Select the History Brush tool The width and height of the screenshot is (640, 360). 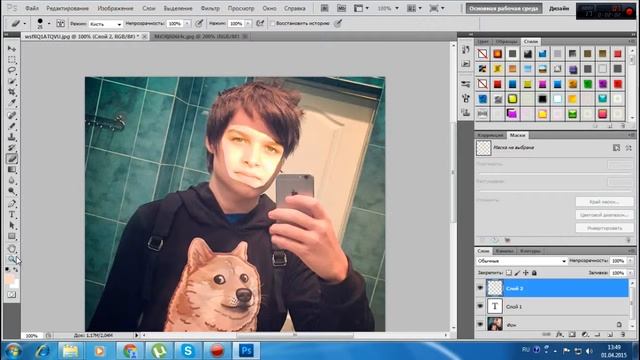12,148
